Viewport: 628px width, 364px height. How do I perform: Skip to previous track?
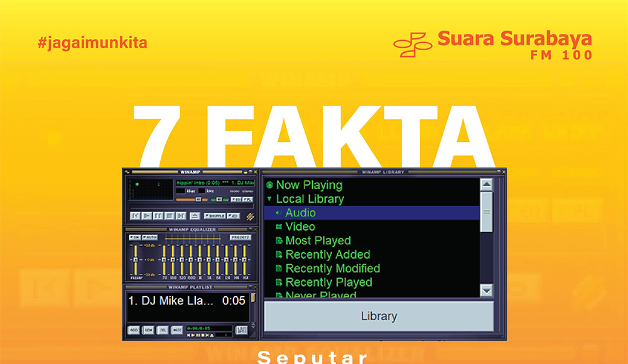pos(135,216)
